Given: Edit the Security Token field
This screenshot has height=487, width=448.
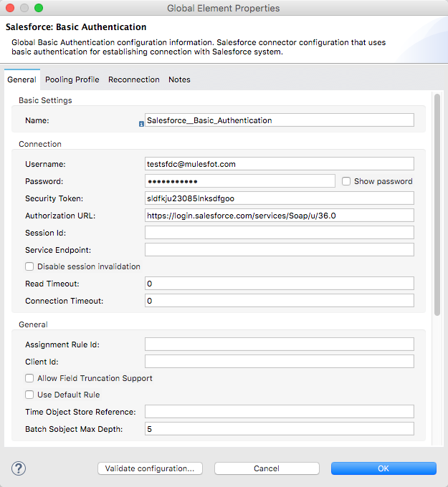Looking at the screenshot, I should pyautogui.click(x=279, y=198).
